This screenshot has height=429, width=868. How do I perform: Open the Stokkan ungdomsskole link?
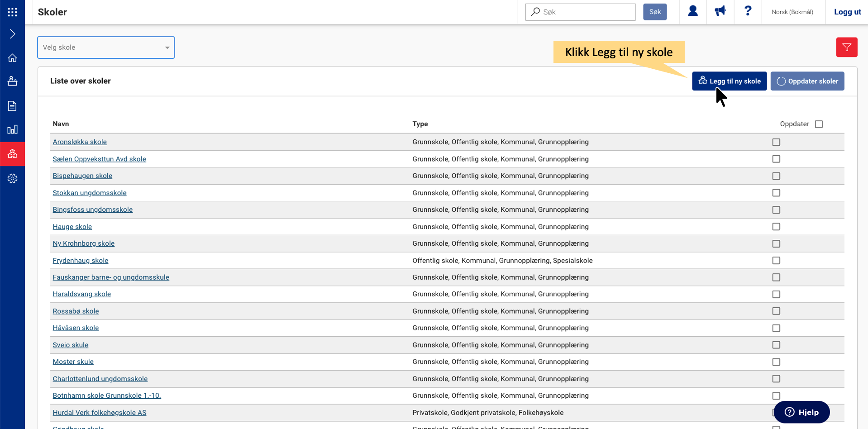point(90,193)
